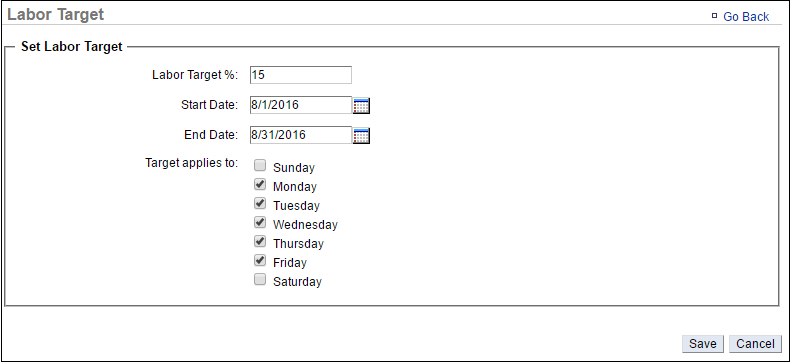Open the Start Date calendar picker icon
The width and height of the screenshot is (790, 362).
tap(361, 106)
